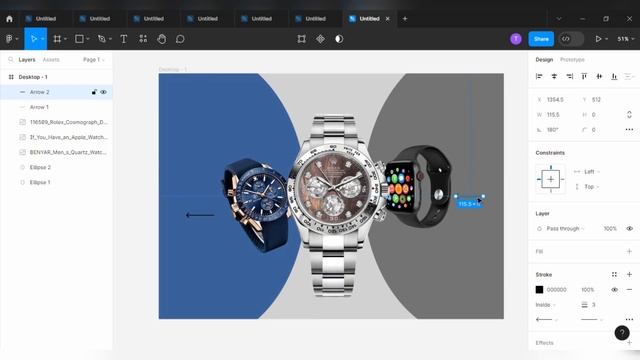This screenshot has width=640, height=360.
Task: Click the Use as mask half-circle icon
Action: 339,39
